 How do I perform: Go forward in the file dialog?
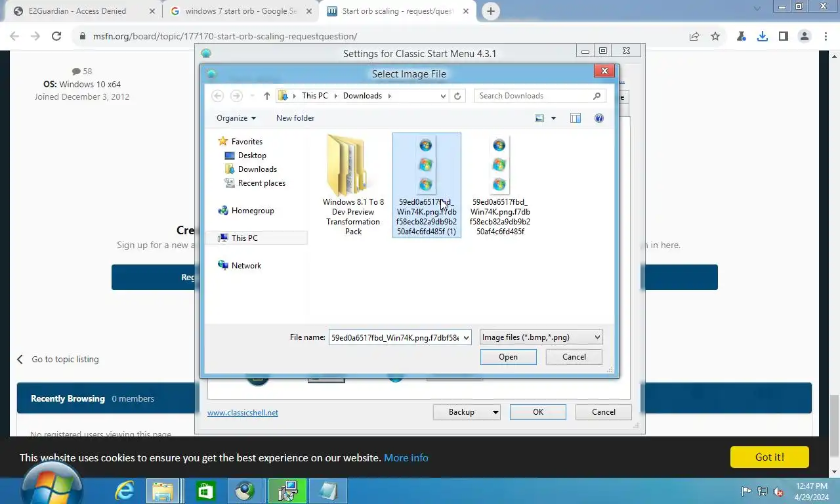click(x=236, y=96)
